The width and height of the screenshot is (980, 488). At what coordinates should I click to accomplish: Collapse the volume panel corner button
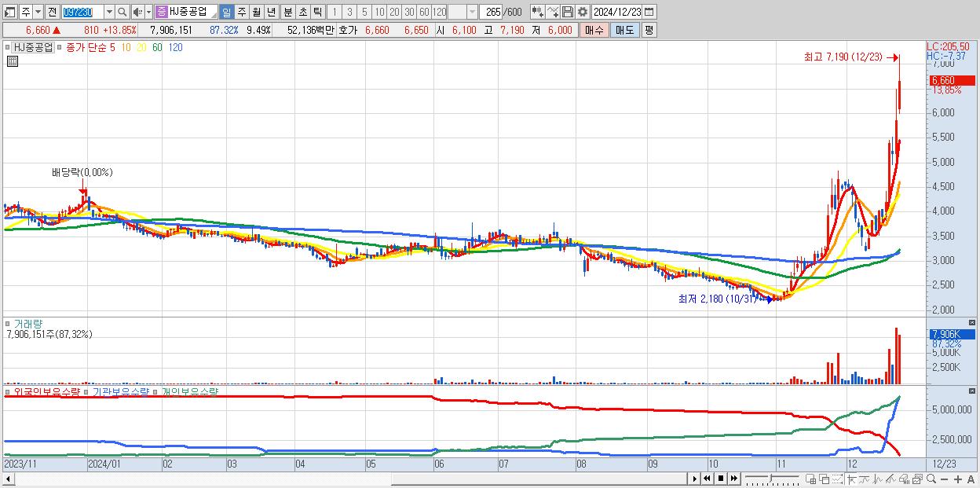pos(973,323)
